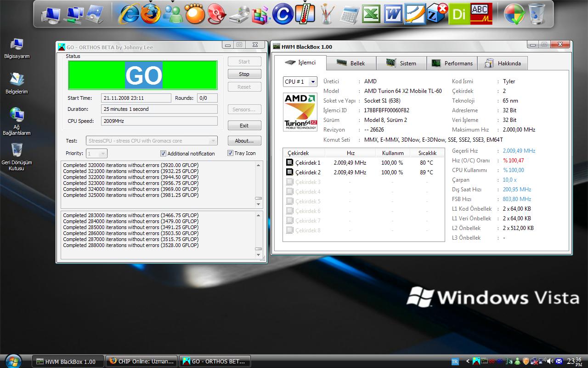Click the Duration field in ORTHOS
The height and width of the screenshot is (368, 588).
[x=159, y=109]
